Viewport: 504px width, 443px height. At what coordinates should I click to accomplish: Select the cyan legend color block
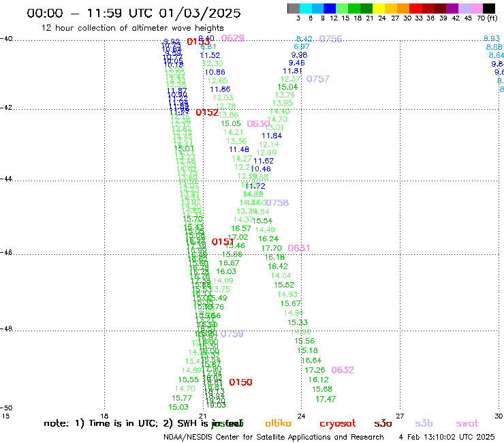click(x=305, y=8)
